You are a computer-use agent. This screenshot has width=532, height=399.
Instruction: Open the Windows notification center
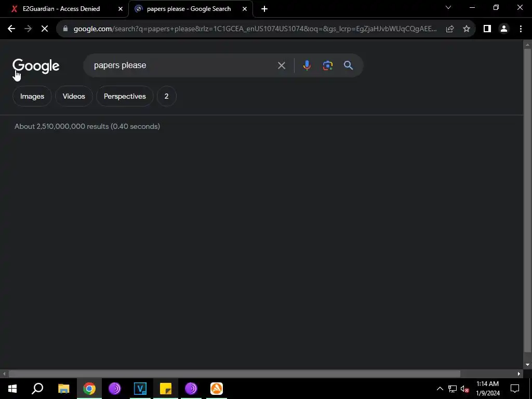click(x=515, y=389)
